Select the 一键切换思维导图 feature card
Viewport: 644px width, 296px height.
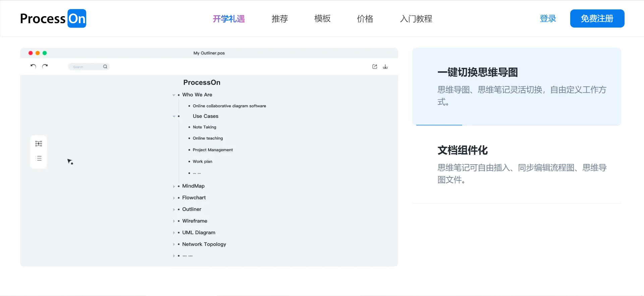tap(517, 87)
